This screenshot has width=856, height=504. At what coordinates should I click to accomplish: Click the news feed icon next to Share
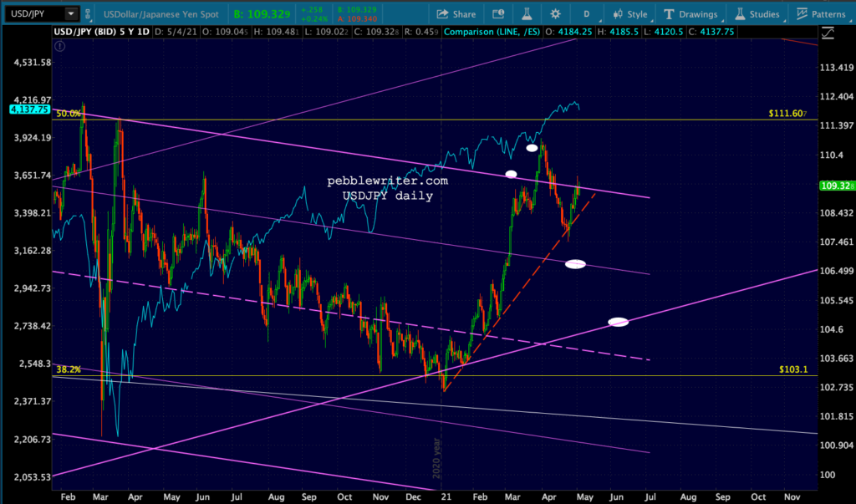[x=499, y=14]
